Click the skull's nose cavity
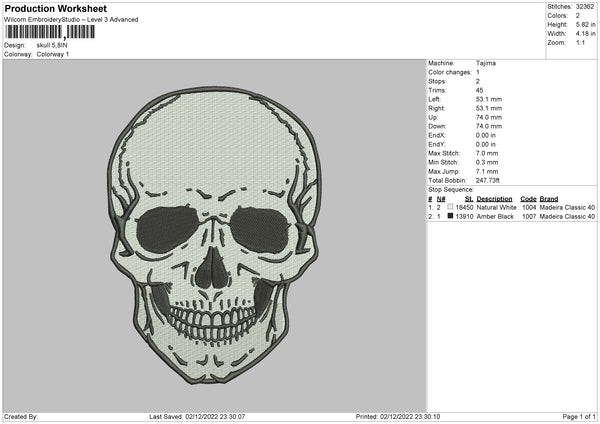Screen dimensions: 600x424 [211, 270]
